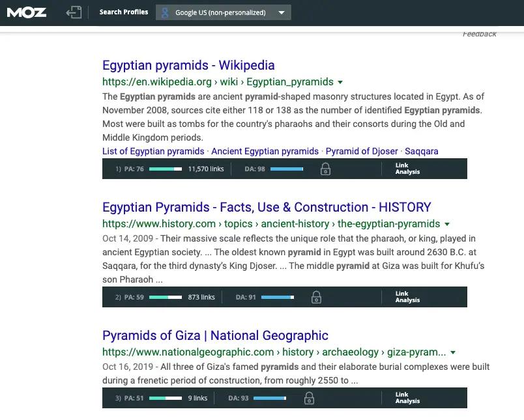524x420 pixels.
Task: Click the PA: 76 progress bar
Action: (166, 169)
